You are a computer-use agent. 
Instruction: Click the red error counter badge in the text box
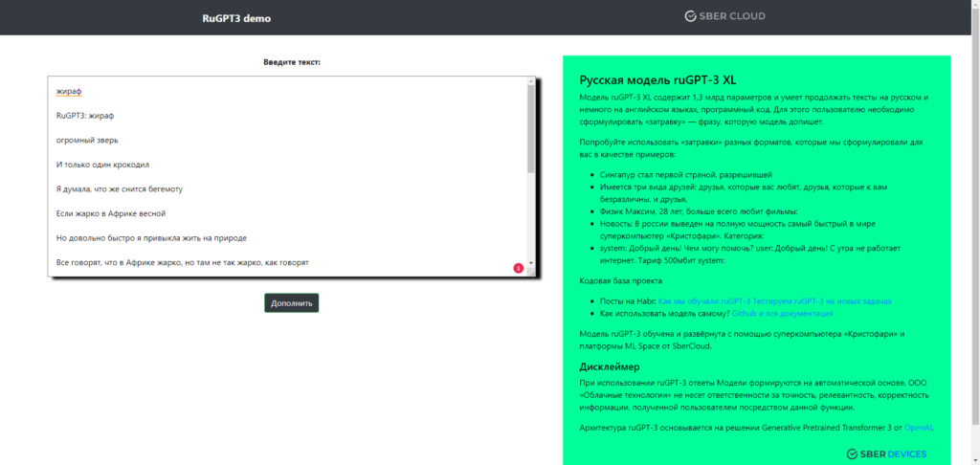click(518, 268)
